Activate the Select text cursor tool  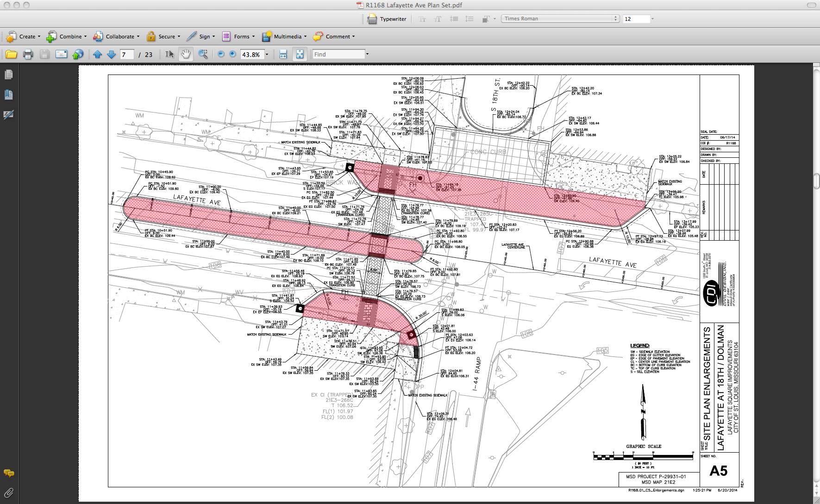click(169, 55)
